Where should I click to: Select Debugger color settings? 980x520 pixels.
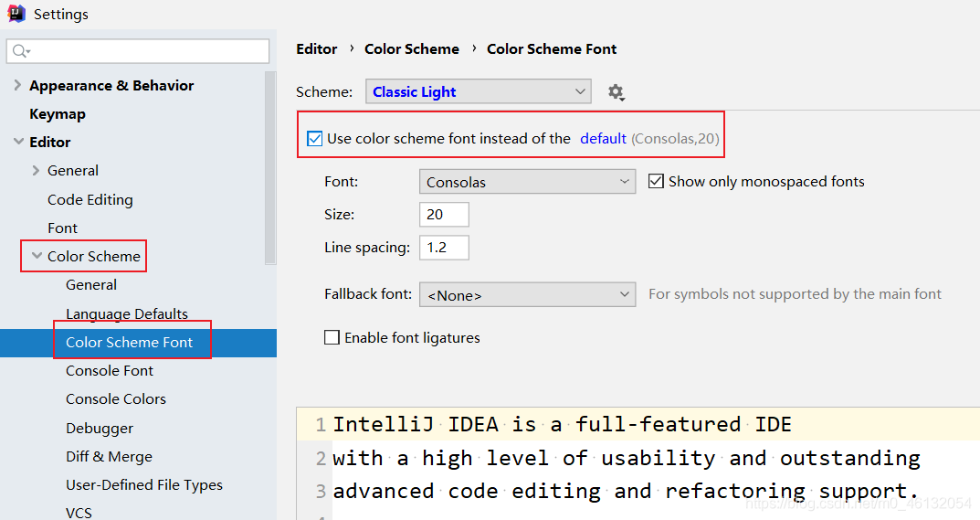[x=100, y=428]
